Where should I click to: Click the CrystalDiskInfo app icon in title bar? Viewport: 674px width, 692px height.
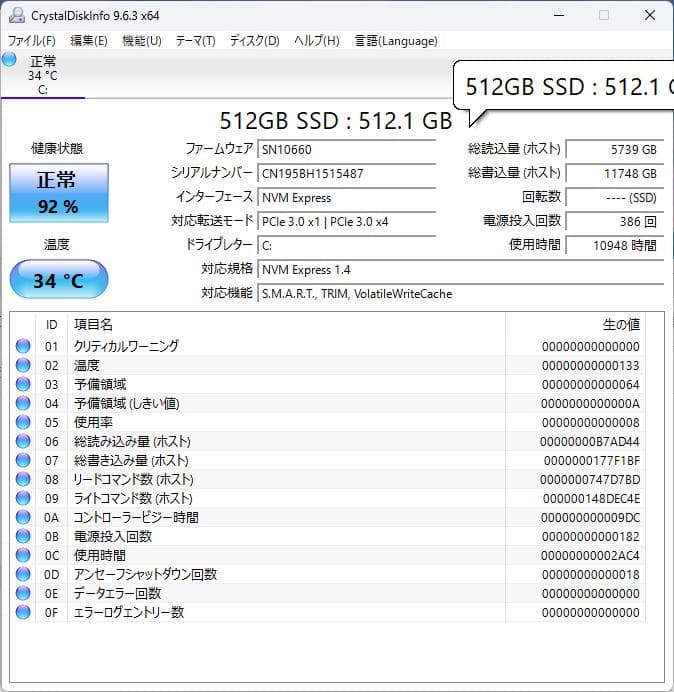tap(16, 15)
